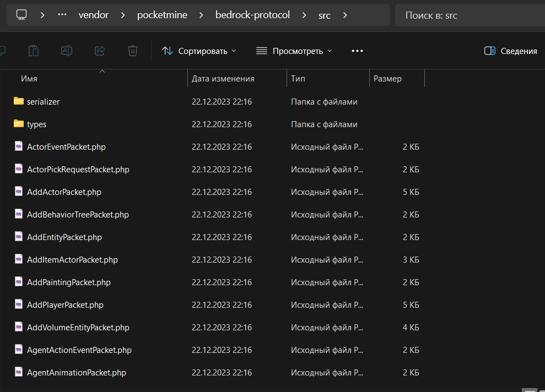
Task: Sort files by Размер column header
Action: click(387, 79)
